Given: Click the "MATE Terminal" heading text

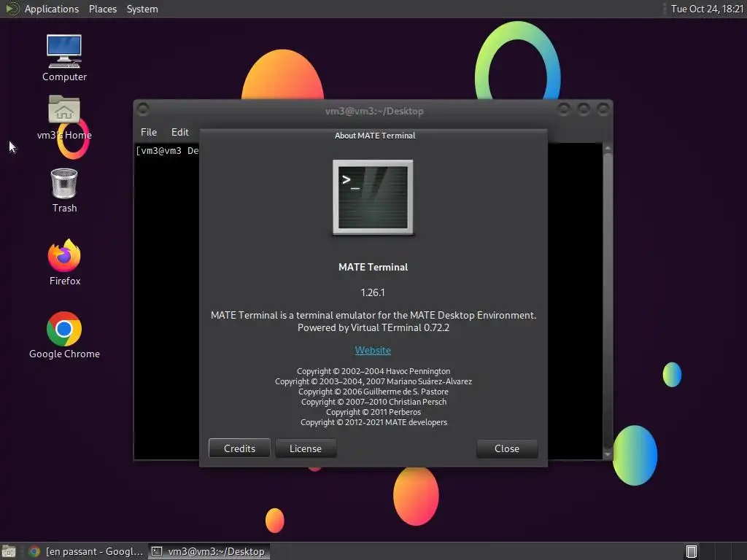Looking at the screenshot, I should [x=373, y=267].
